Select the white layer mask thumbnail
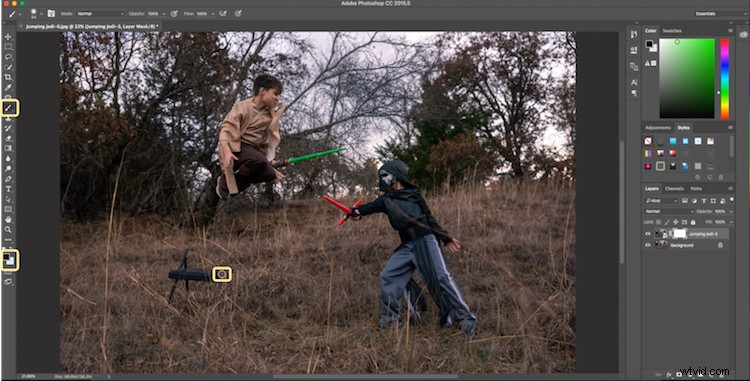This screenshot has height=381, width=750. click(x=680, y=234)
